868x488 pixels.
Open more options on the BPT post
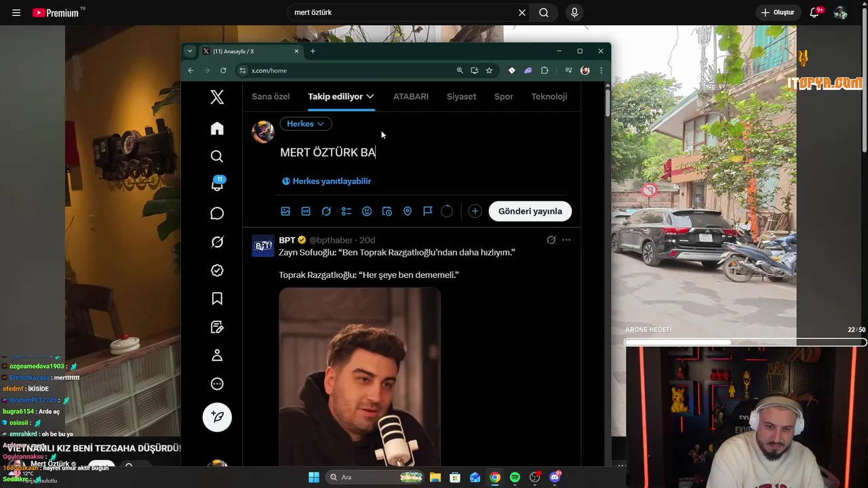click(x=566, y=240)
